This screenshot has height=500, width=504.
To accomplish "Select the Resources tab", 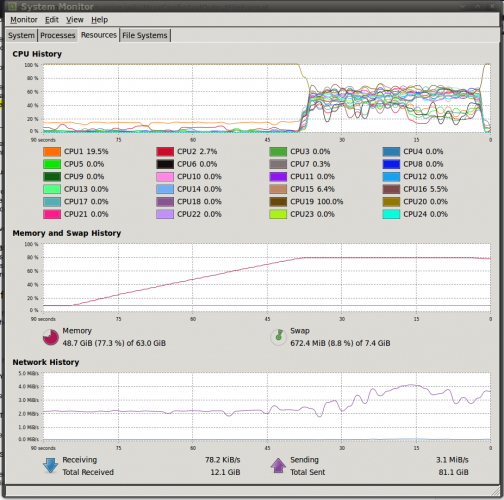I will tap(99, 35).
